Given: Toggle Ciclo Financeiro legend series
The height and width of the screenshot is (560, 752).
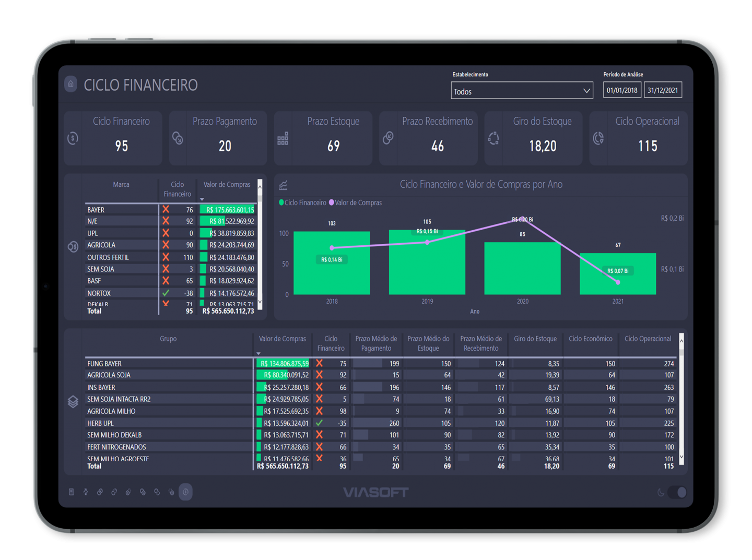Looking at the screenshot, I should [304, 203].
